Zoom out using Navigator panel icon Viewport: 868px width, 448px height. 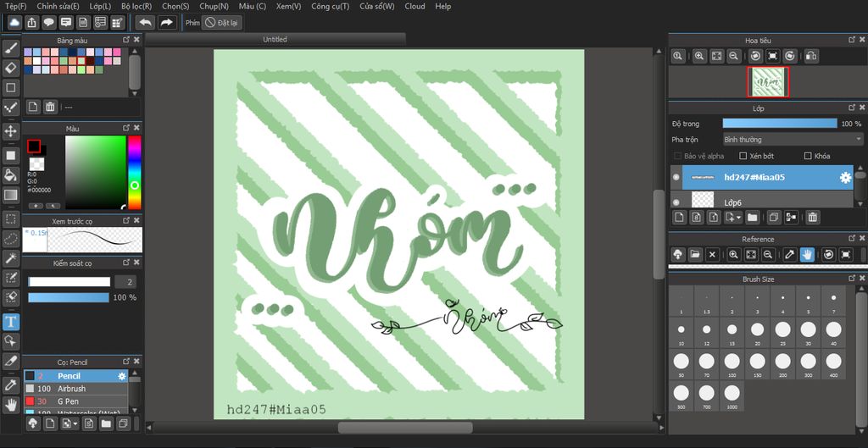pyautogui.click(x=733, y=56)
